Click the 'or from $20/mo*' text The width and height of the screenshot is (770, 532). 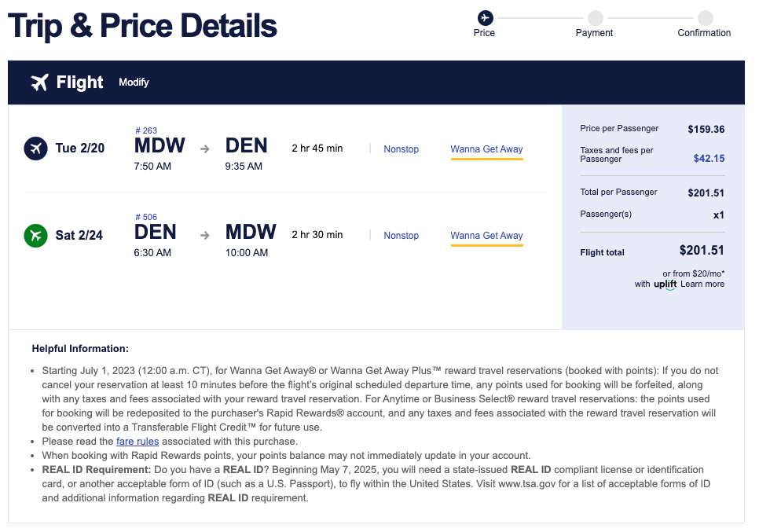pos(693,273)
